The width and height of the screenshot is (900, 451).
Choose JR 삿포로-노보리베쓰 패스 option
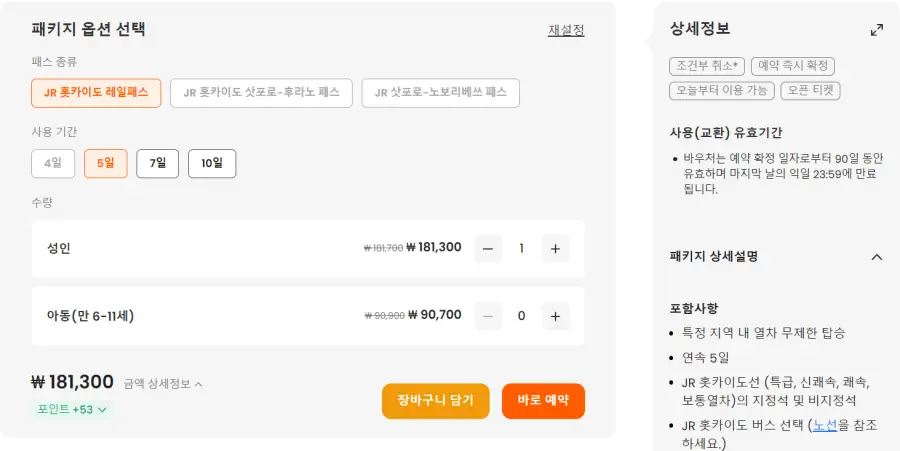440,93
